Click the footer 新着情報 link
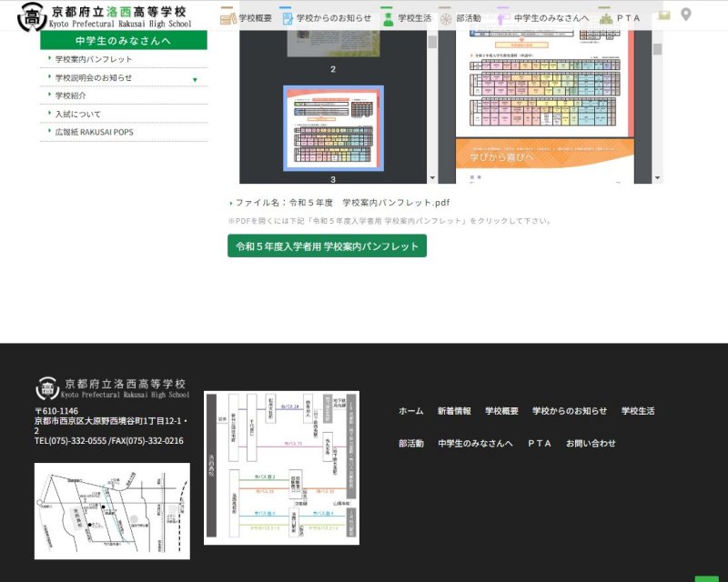This screenshot has height=582, width=728. click(x=454, y=411)
